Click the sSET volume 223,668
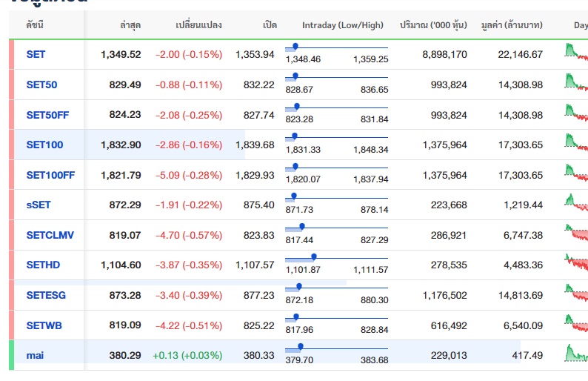 coord(449,205)
